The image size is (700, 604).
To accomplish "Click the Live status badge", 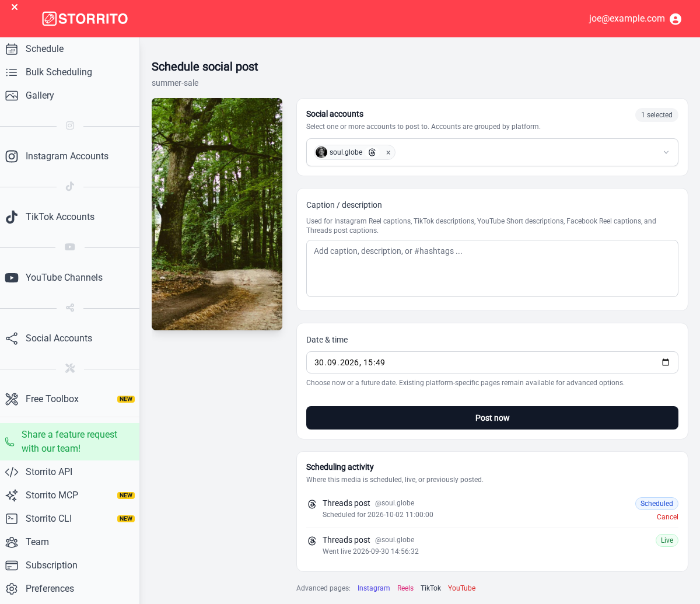I will [x=667, y=540].
